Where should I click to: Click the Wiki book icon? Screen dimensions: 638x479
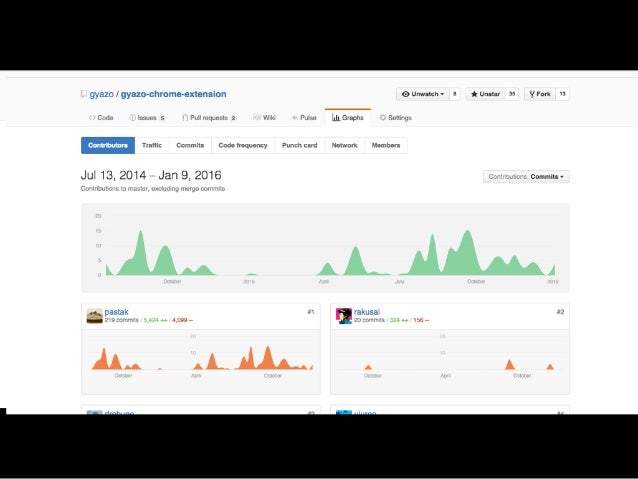[257, 118]
